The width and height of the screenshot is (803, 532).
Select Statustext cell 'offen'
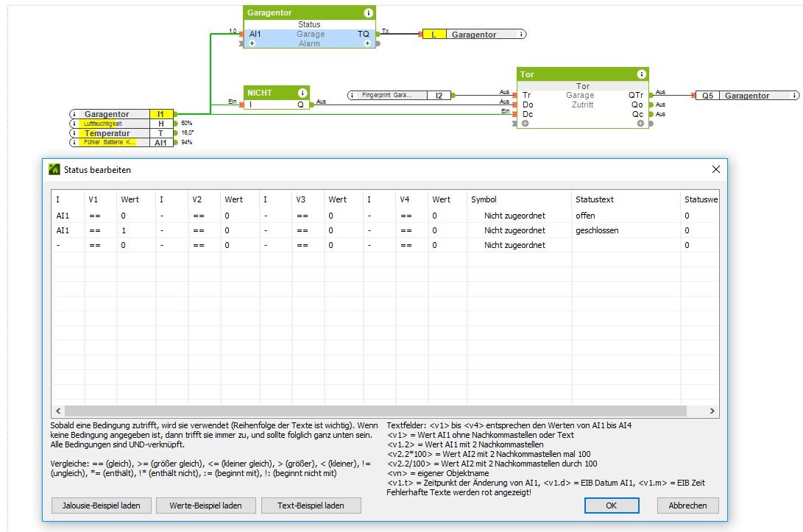pos(626,216)
